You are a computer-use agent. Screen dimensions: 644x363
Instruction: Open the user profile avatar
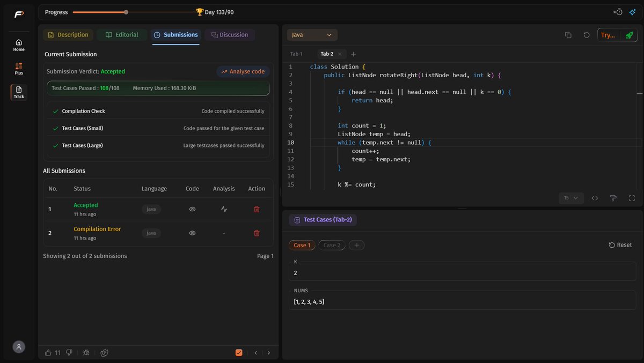pyautogui.click(x=19, y=347)
